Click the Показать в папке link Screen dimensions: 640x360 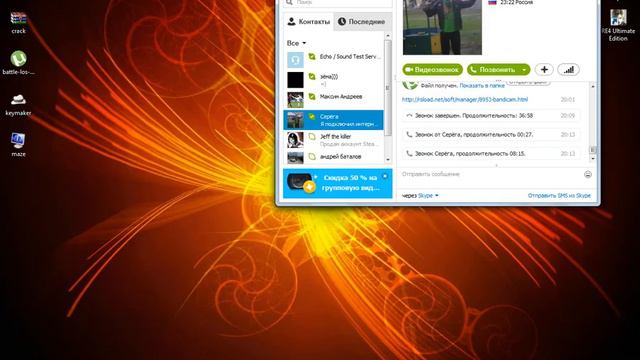(x=482, y=86)
